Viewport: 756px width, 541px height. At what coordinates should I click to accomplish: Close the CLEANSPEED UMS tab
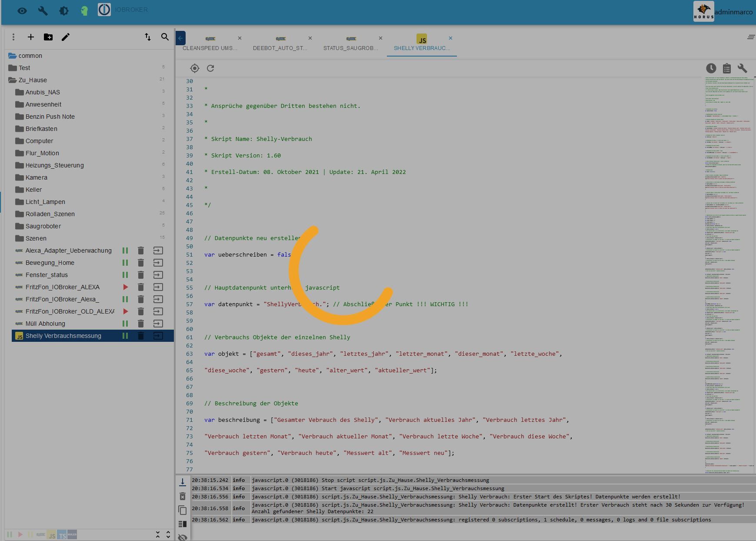[240, 38]
